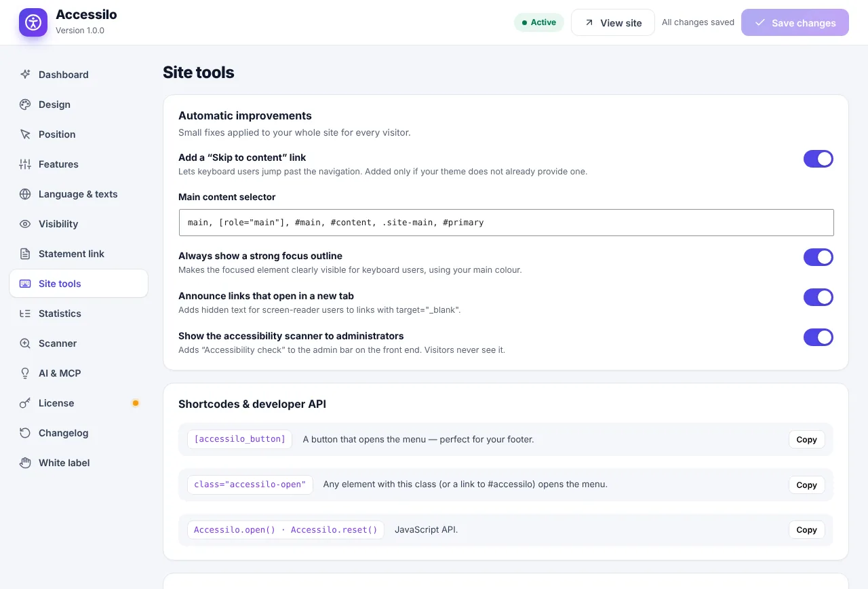Image resolution: width=868 pixels, height=589 pixels.
Task: Click the Design palette icon
Action: point(25,104)
